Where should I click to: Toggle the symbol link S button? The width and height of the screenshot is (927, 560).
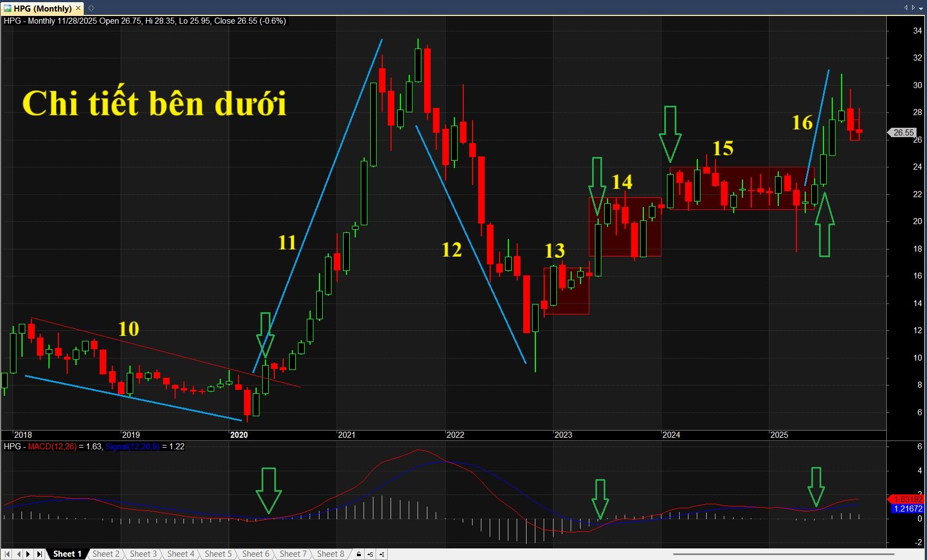[x=370, y=554]
